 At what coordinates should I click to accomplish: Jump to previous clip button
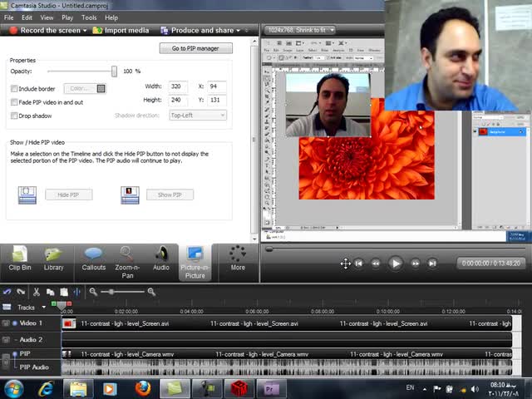359,264
